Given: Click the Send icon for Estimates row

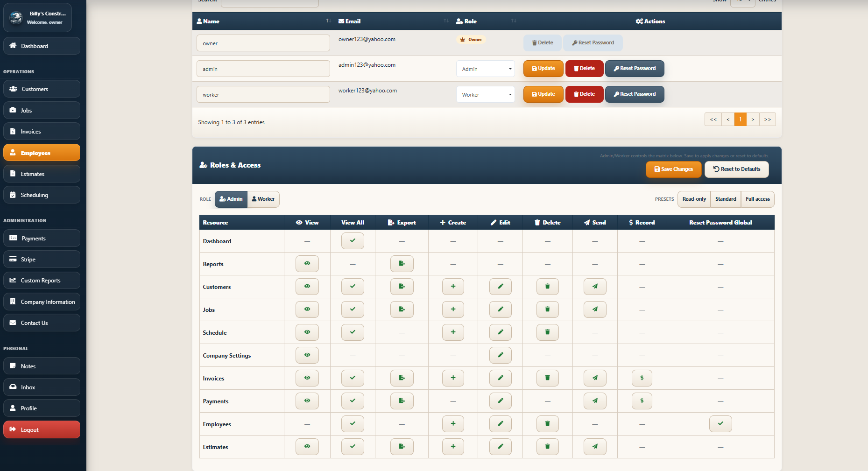Looking at the screenshot, I should [594, 446].
